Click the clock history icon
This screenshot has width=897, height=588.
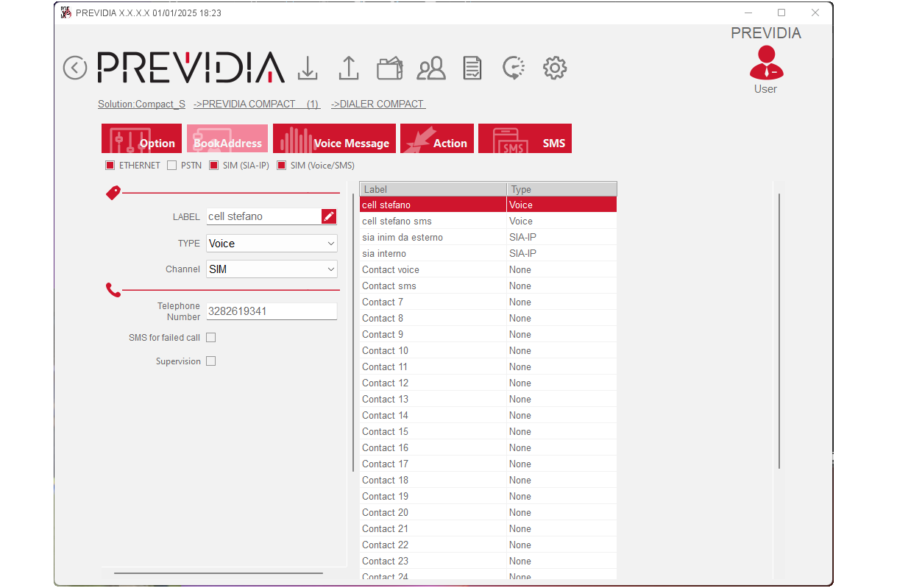point(513,68)
